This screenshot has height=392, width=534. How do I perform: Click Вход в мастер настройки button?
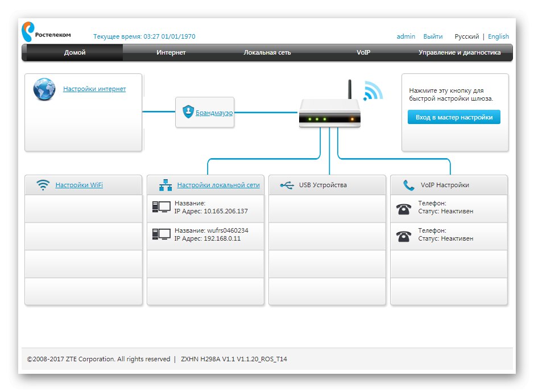(454, 117)
